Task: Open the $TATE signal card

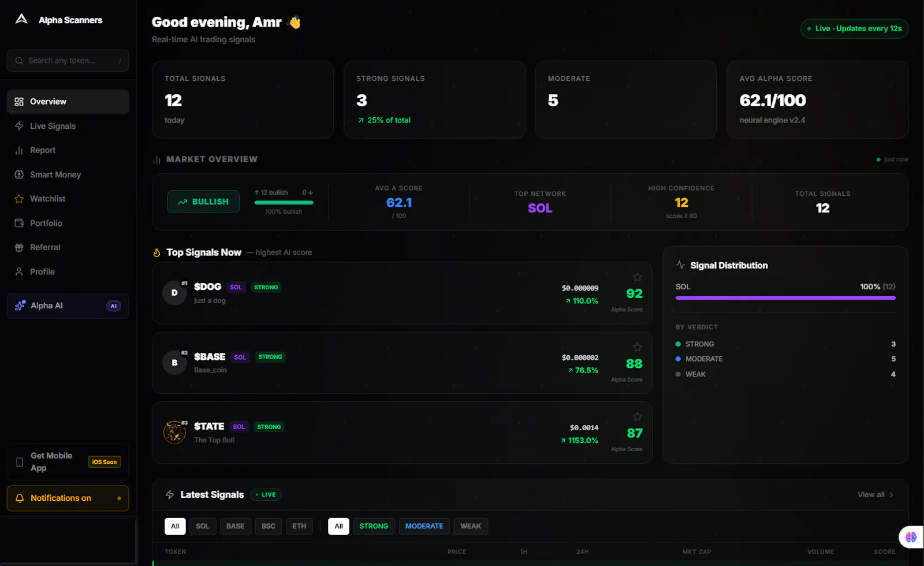Action: (402, 433)
